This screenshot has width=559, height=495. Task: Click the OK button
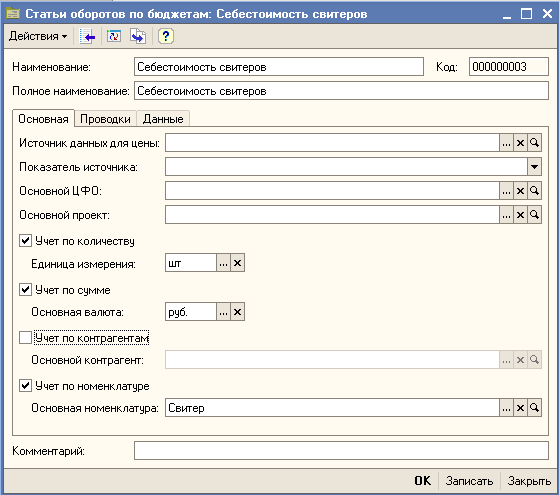pos(422,481)
